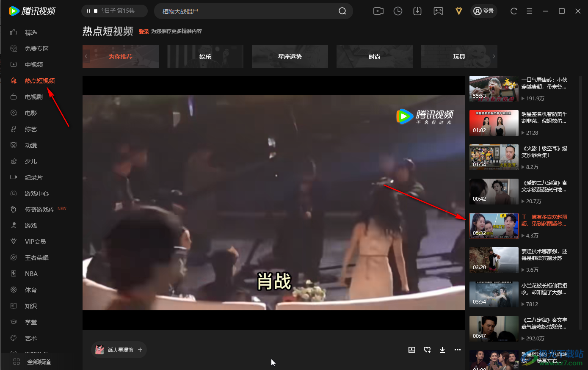Select the 玩具 category tab
This screenshot has height=370, width=588.
coord(459,57)
